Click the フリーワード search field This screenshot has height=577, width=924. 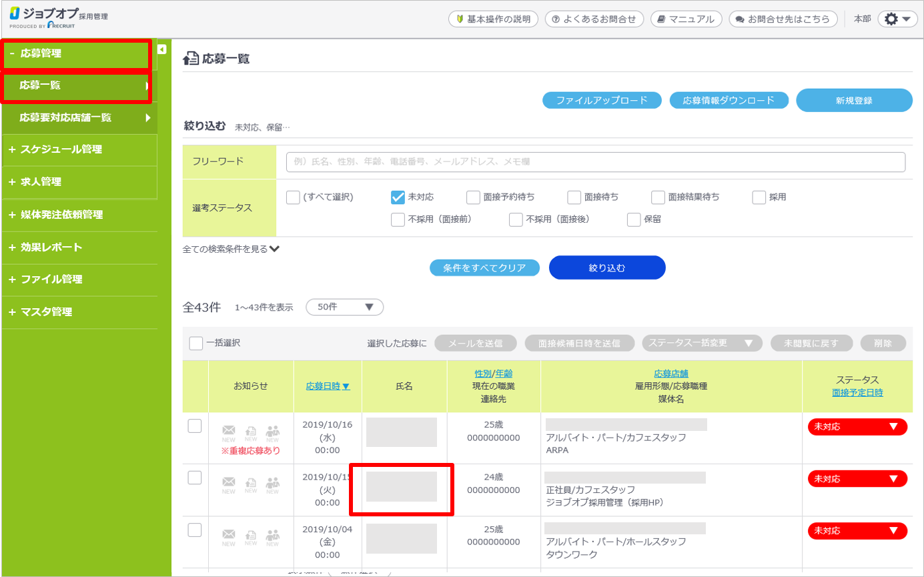click(595, 162)
